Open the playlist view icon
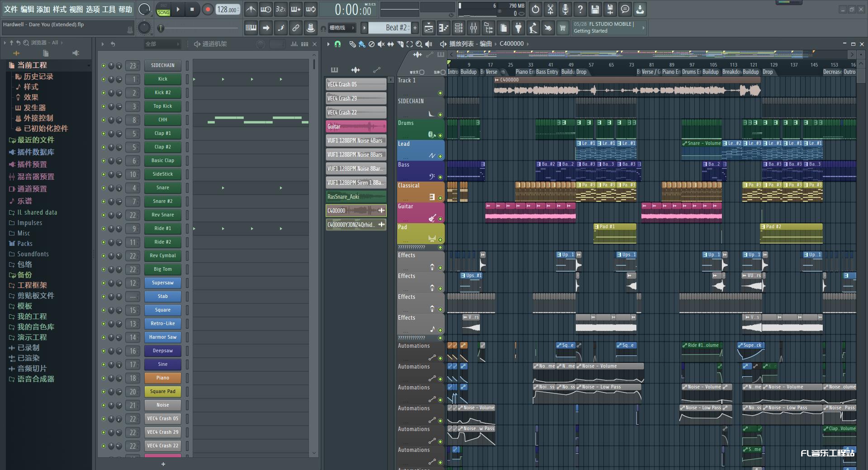The width and height of the screenshot is (868, 470). pyautogui.click(x=429, y=28)
